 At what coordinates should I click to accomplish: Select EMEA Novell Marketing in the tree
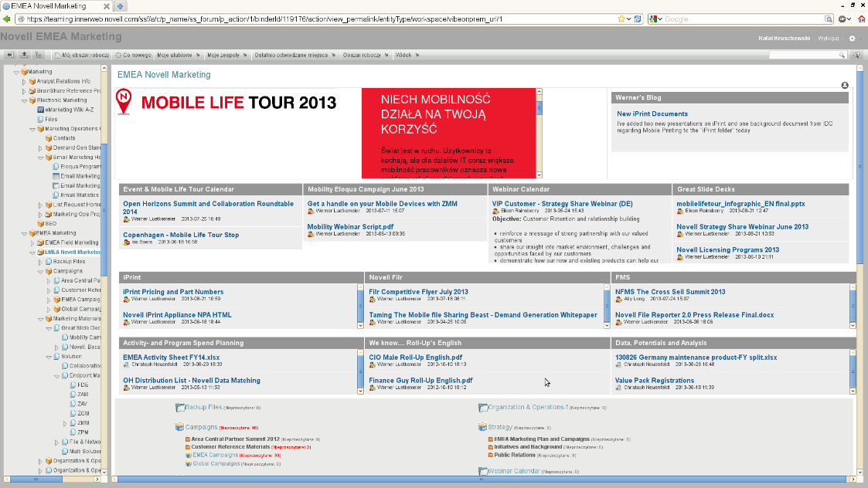tap(73, 252)
